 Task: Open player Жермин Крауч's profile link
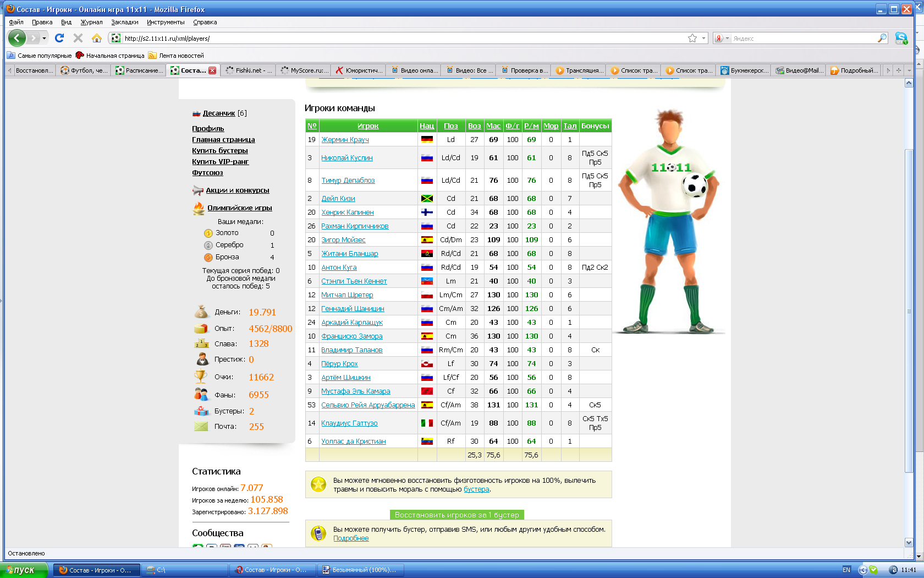pos(345,140)
